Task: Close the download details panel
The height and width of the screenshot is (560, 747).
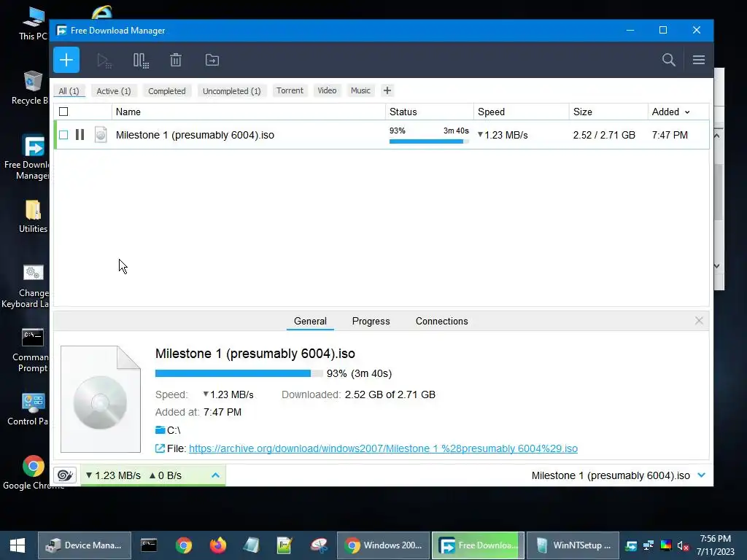Action: 698,321
